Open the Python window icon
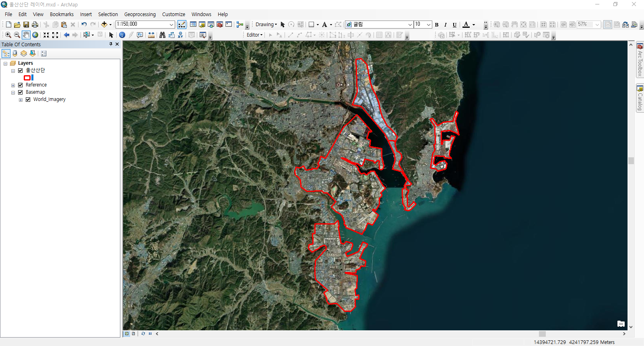Screen dimensions: 644x346 (229, 25)
